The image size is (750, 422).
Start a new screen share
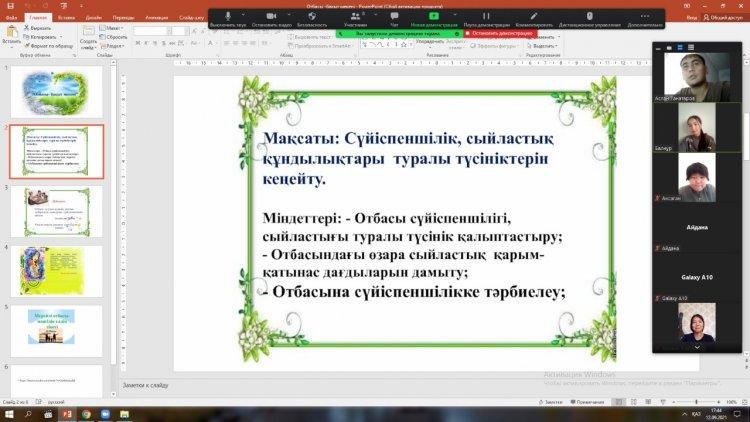433,18
